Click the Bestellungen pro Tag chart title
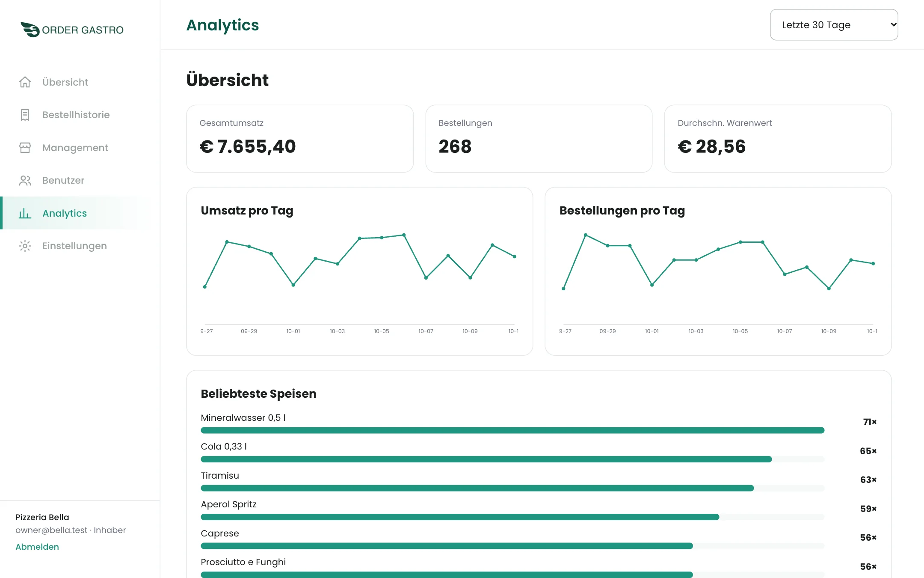Viewport: 924px width, 578px height. [x=622, y=211]
